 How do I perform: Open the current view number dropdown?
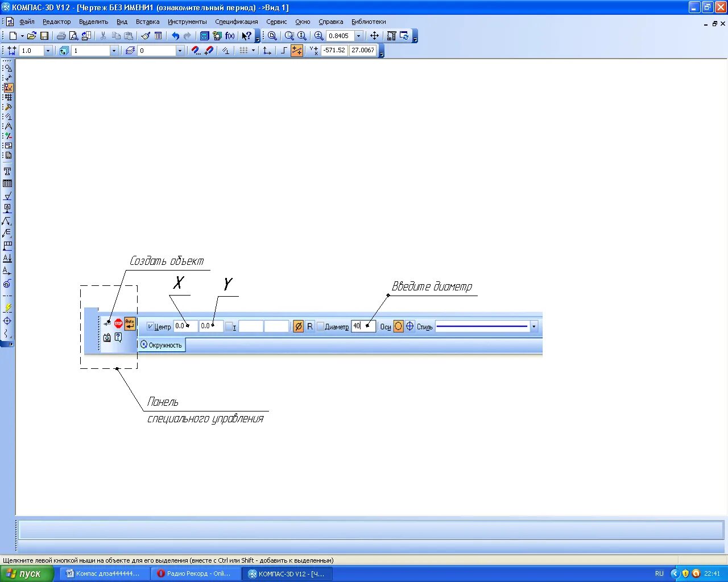pos(114,51)
